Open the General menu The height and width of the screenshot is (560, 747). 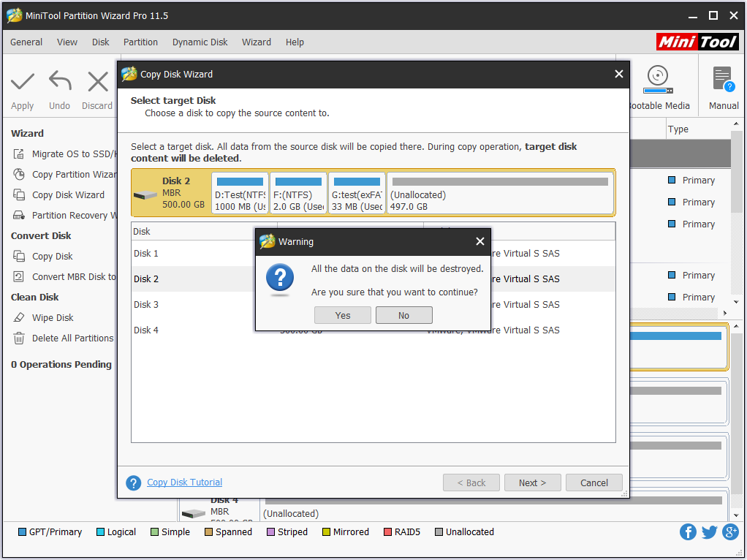coord(26,42)
